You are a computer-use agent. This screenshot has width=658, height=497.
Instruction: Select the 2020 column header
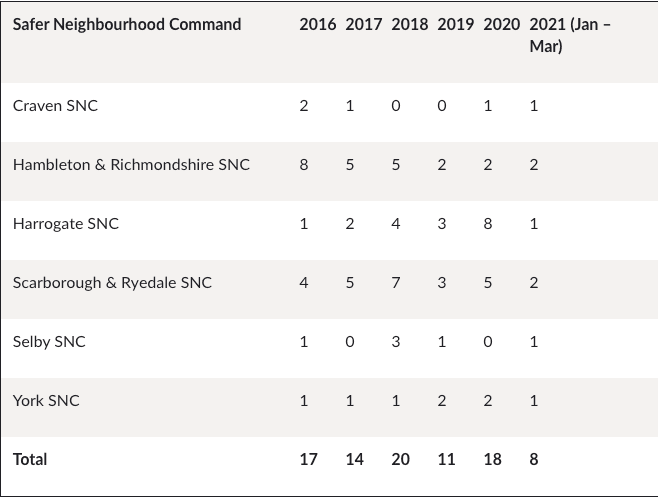click(501, 24)
